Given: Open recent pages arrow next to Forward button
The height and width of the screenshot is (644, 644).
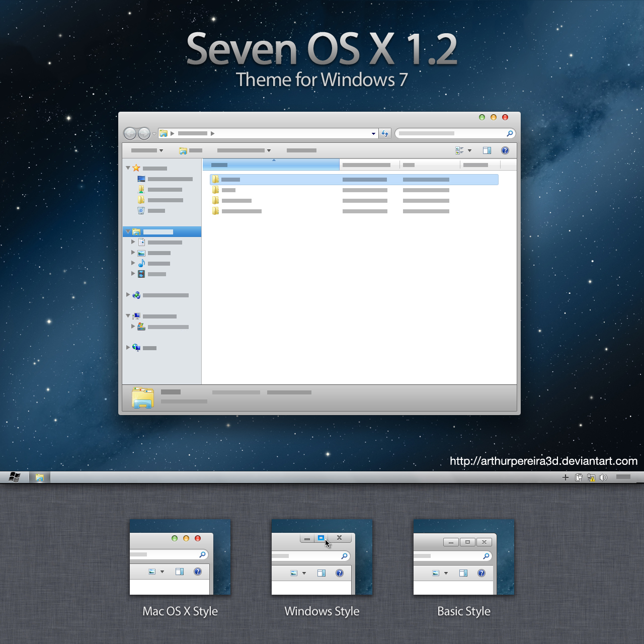Looking at the screenshot, I should (x=154, y=134).
